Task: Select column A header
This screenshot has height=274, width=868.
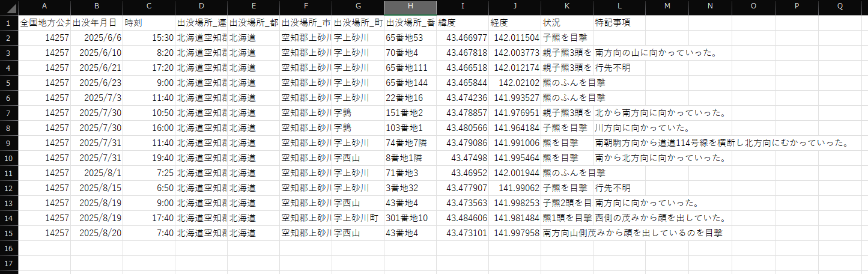Action: pyautogui.click(x=44, y=6)
